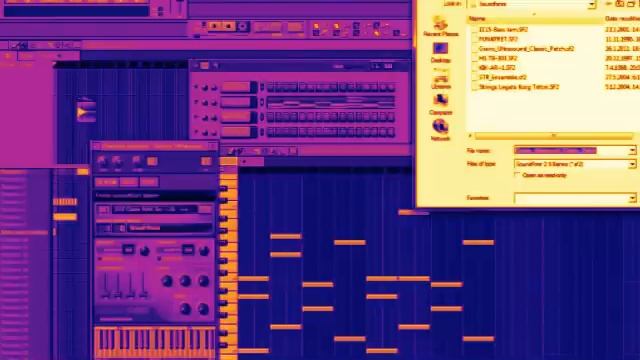Toggle the select LED beside the top channel button

pyautogui.click(x=262, y=87)
